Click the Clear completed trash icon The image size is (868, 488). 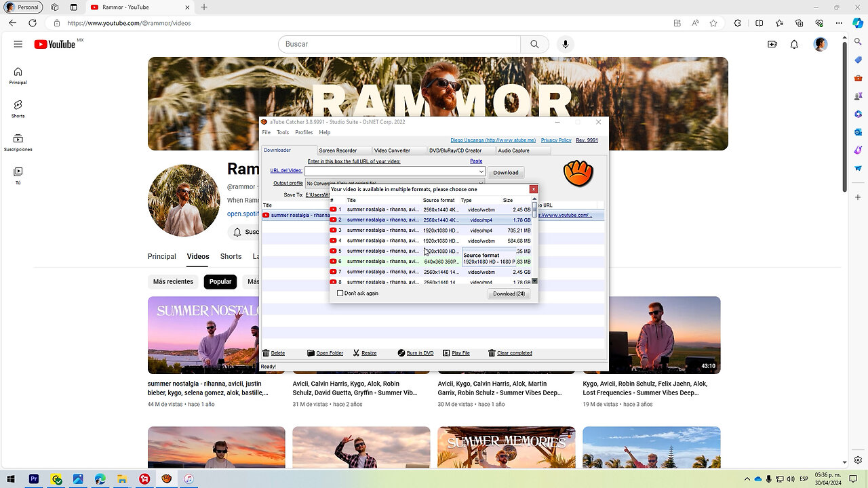(492, 353)
